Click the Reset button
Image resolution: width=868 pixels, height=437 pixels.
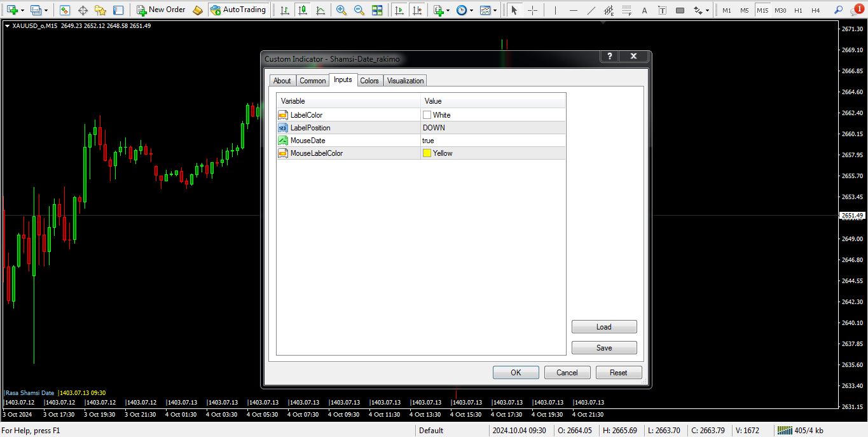618,373
